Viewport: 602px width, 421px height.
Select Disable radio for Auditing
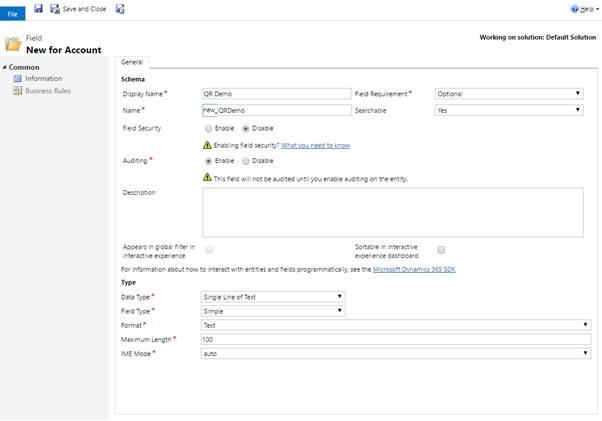pyautogui.click(x=244, y=160)
